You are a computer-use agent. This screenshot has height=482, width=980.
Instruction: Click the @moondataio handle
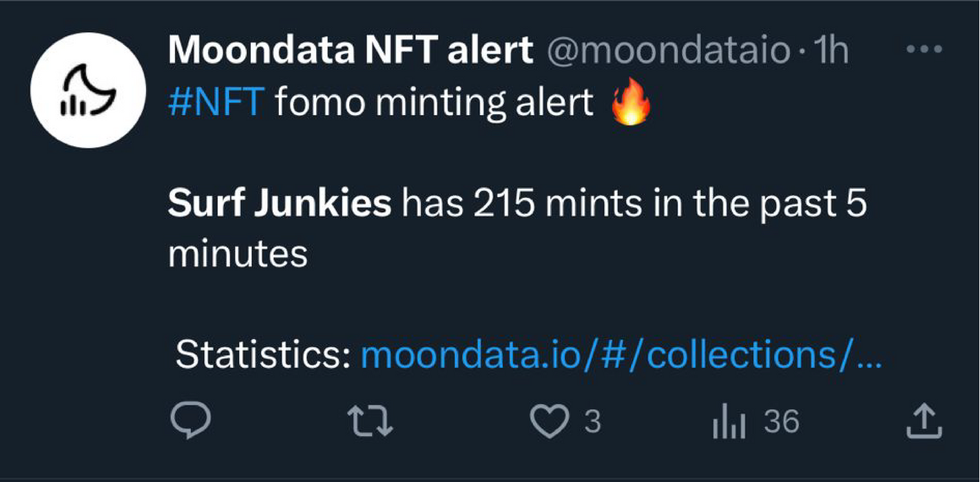667,50
